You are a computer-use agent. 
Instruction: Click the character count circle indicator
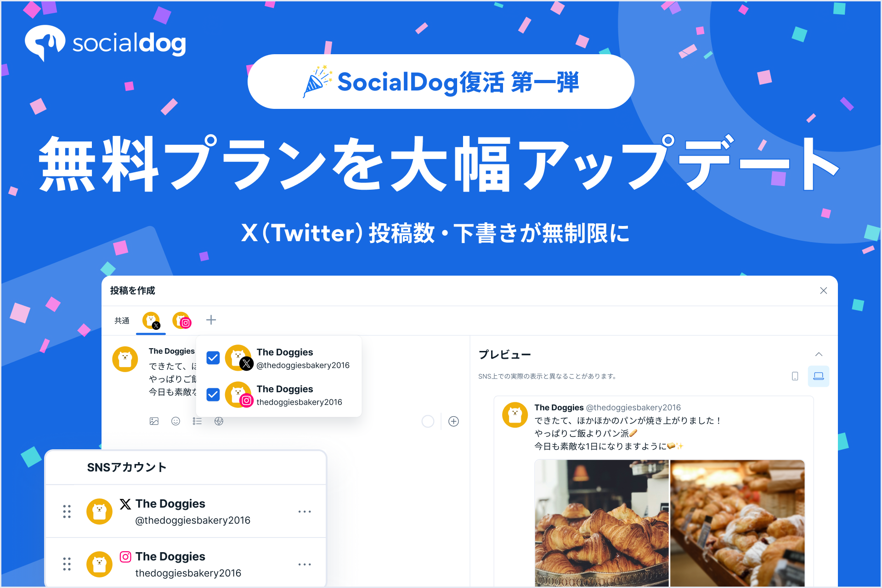(x=428, y=421)
